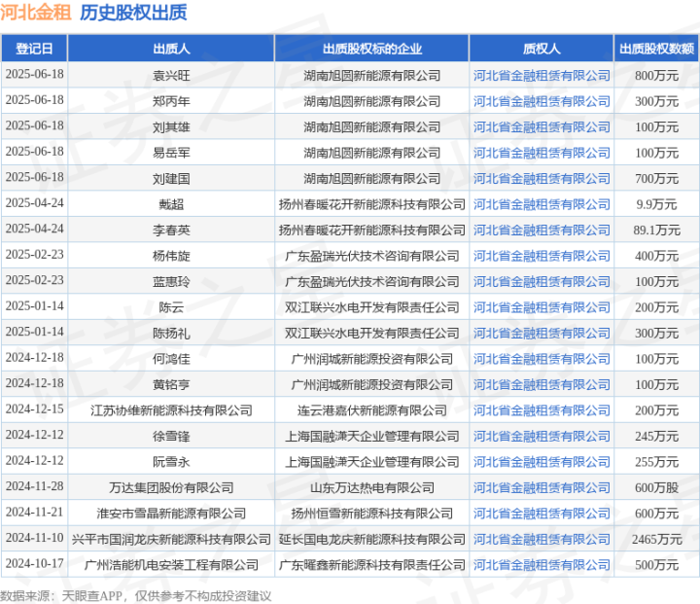Click company 连云港嘉伏新能源有限公司
Image resolution: width=700 pixels, height=604 pixels.
pyautogui.click(x=371, y=410)
